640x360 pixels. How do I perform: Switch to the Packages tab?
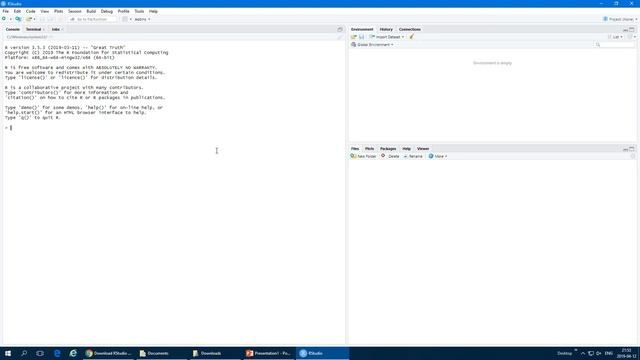click(x=388, y=149)
